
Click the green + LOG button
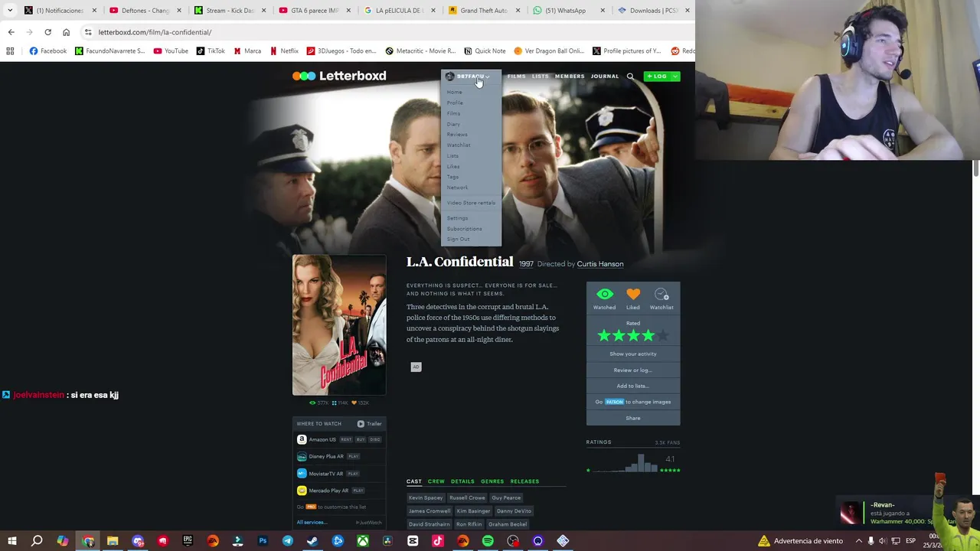(657, 77)
